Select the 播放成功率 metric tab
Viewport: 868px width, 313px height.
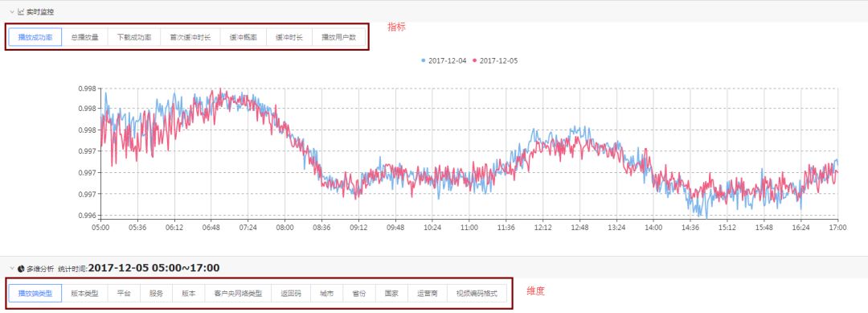(x=35, y=38)
